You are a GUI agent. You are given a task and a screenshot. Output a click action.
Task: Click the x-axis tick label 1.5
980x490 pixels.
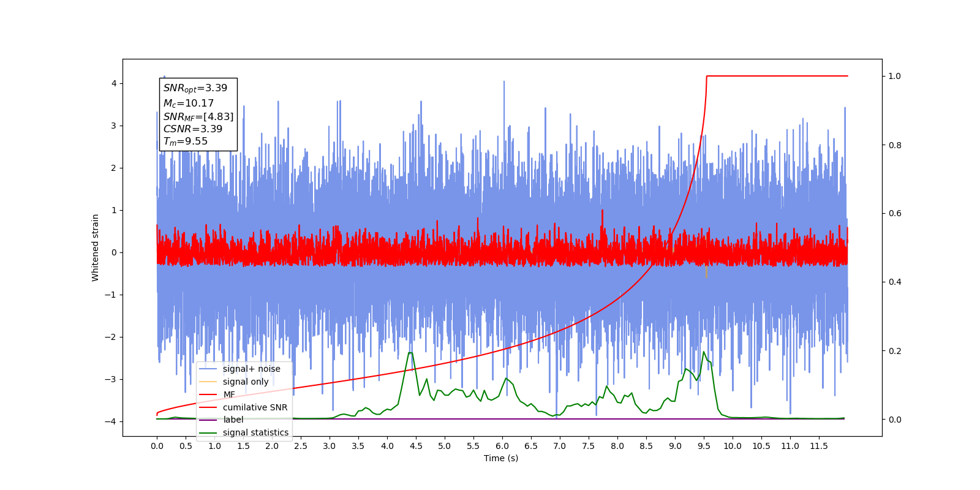(243, 446)
